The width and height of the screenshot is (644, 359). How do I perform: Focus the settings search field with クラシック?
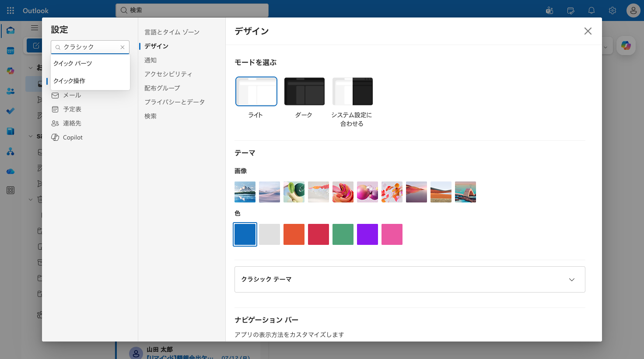pyautogui.click(x=90, y=47)
